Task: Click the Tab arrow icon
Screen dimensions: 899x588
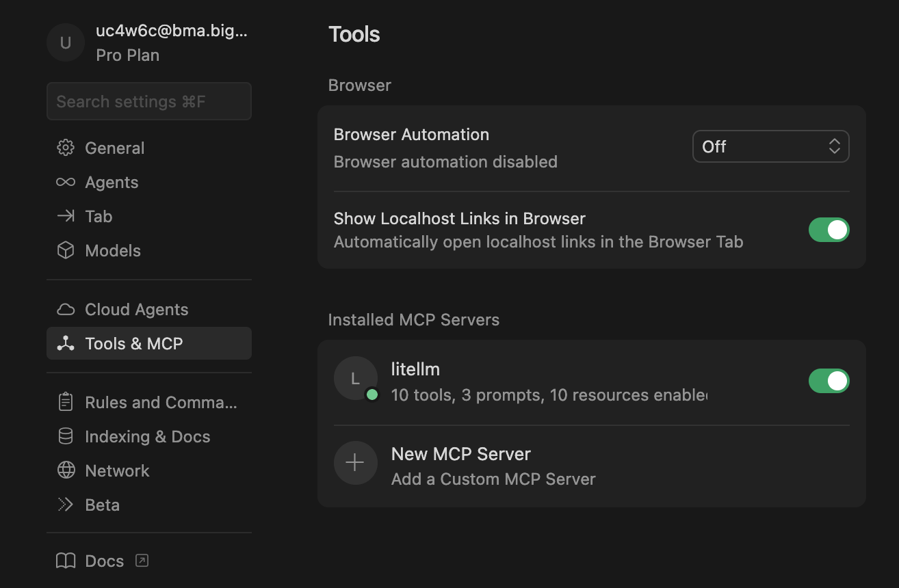Action: pos(66,216)
